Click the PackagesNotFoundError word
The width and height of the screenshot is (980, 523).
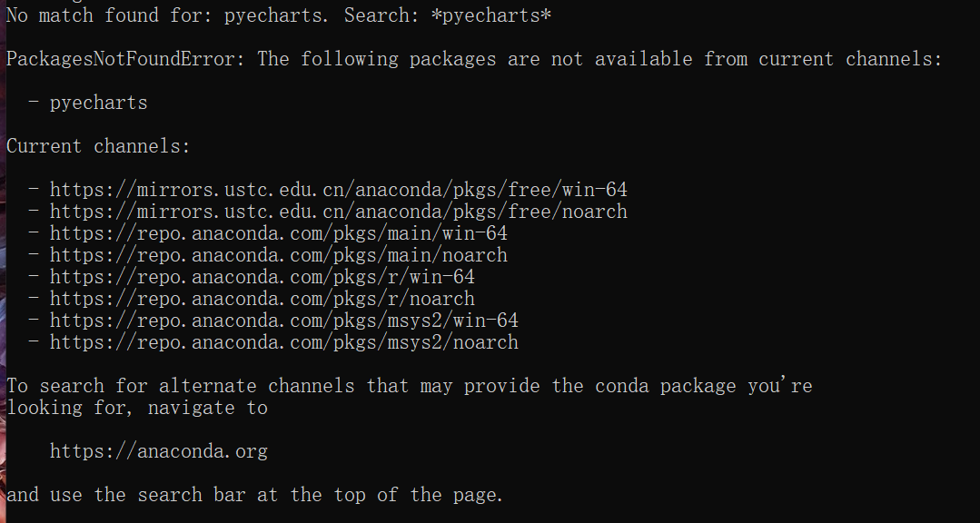point(125,59)
